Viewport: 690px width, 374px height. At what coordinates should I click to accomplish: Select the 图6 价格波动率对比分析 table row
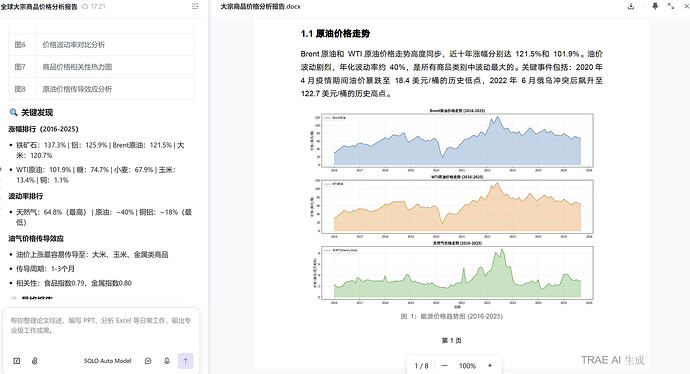tap(101, 44)
